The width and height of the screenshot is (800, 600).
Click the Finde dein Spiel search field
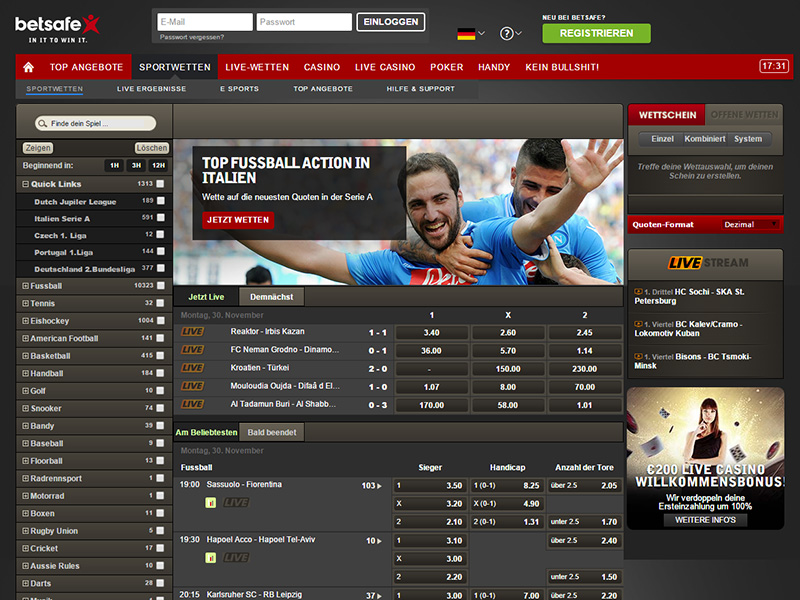click(x=95, y=123)
